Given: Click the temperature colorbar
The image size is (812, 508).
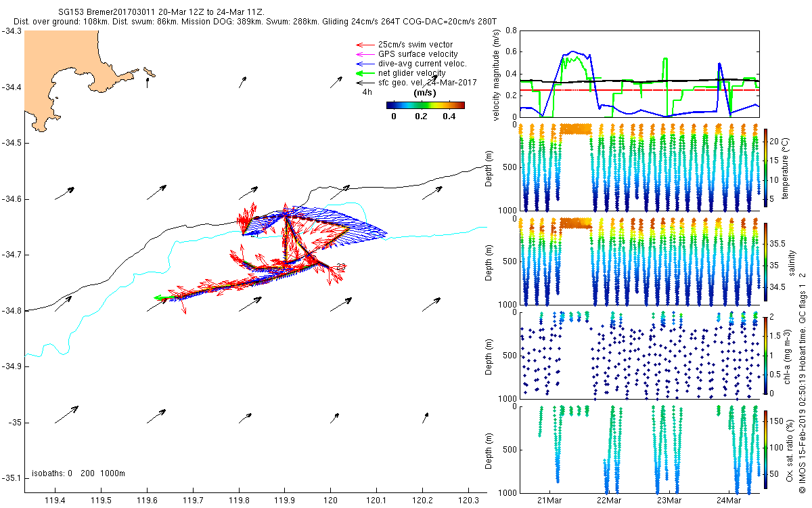Looking at the screenshot, I should pos(766,171).
